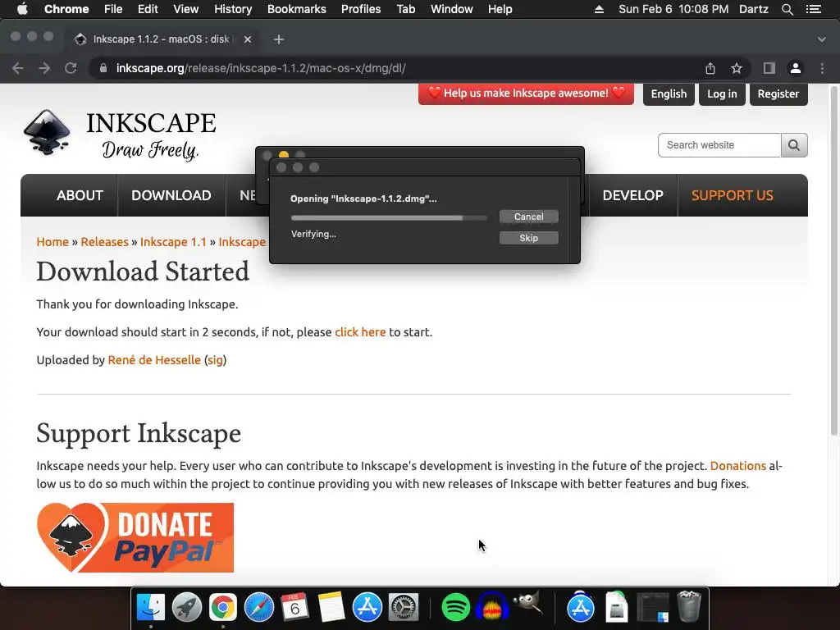The width and height of the screenshot is (840, 630).
Task: Open a new tab with the plus button
Action: click(x=279, y=39)
